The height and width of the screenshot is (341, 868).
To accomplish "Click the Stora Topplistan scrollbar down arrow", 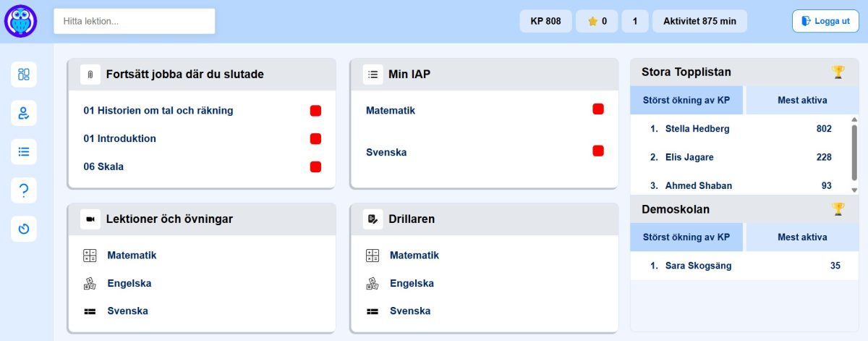I will (854, 190).
